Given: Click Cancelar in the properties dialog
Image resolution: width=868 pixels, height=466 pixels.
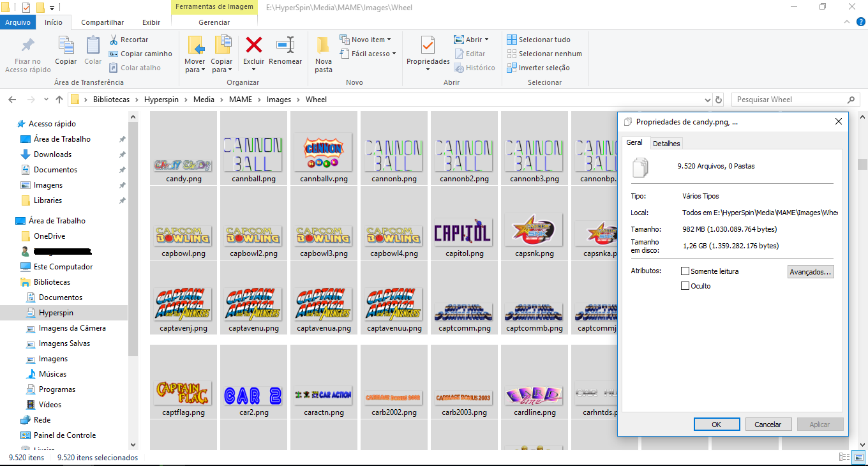Looking at the screenshot, I should point(768,425).
